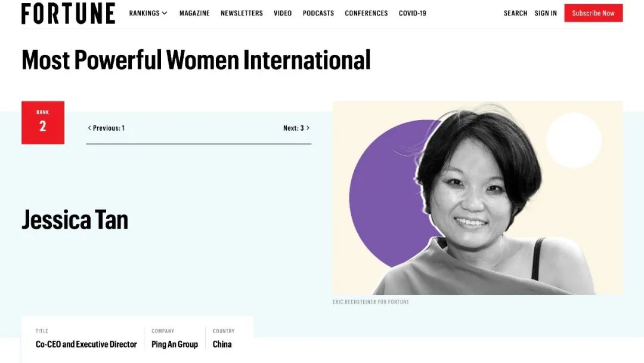
Task: Go to the Conferences page
Action: pos(366,13)
